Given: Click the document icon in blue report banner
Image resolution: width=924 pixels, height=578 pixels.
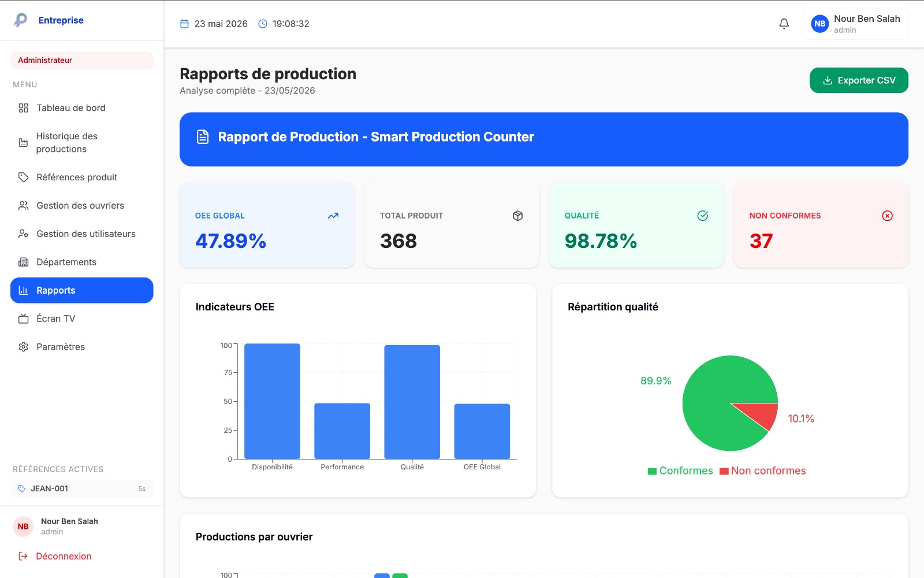Looking at the screenshot, I should coord(203,137).
